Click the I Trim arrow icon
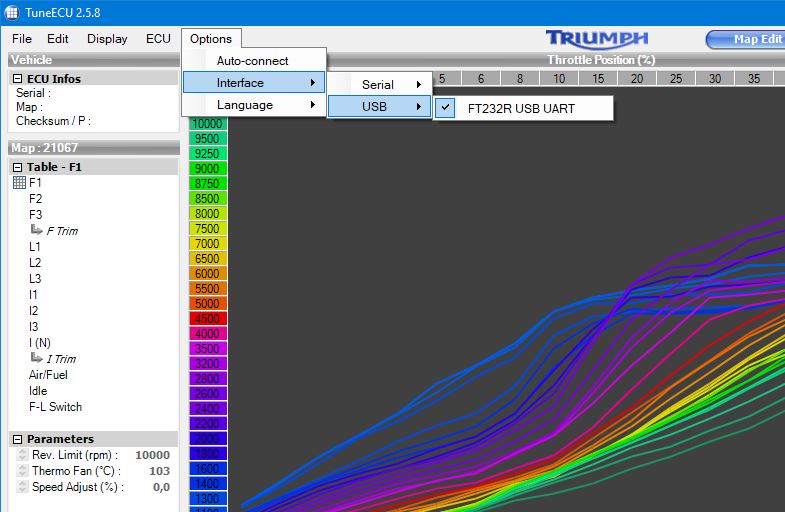 pyautogui.click(x=36, y=359)
